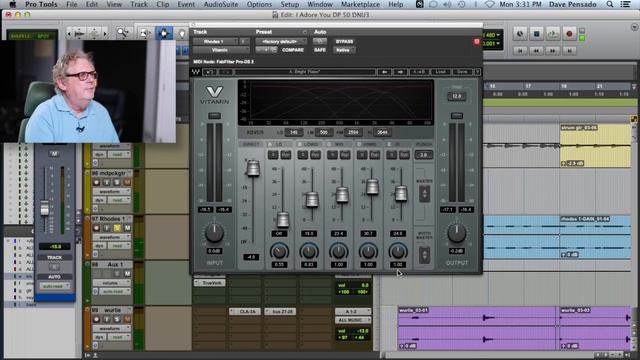The height and width of the screenshot is (360, 640).
Task: Solo the MID band in Vitamin
Action: click(x=333, y=155)
